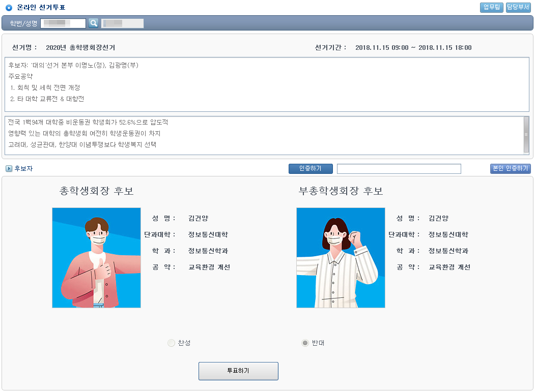Click the magnifier search icon beside 학번/성명
This screenshot has width=535, height=392.
coord(93,23)
